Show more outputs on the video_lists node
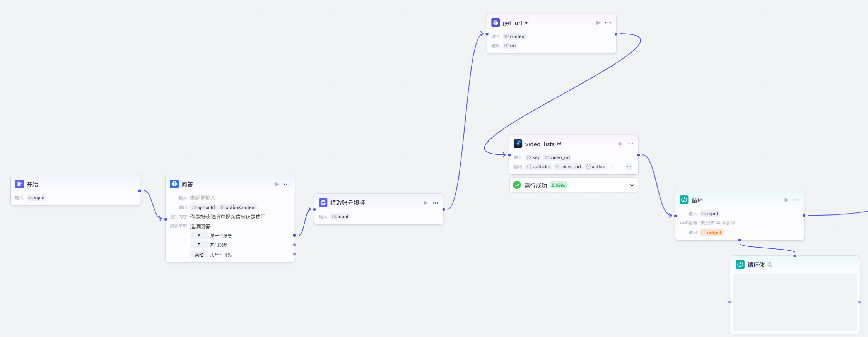The image size is (868, 337). tap(629, 167)
